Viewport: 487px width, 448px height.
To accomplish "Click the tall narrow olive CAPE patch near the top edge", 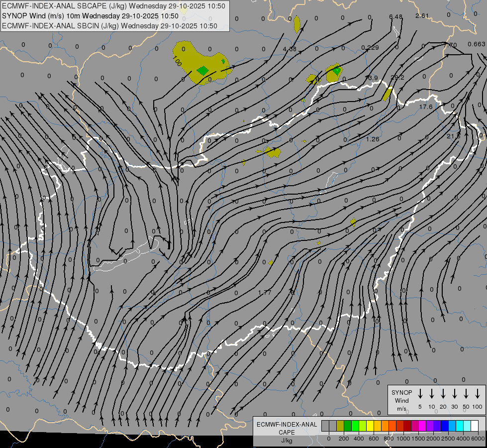I will tap(297, 24).
